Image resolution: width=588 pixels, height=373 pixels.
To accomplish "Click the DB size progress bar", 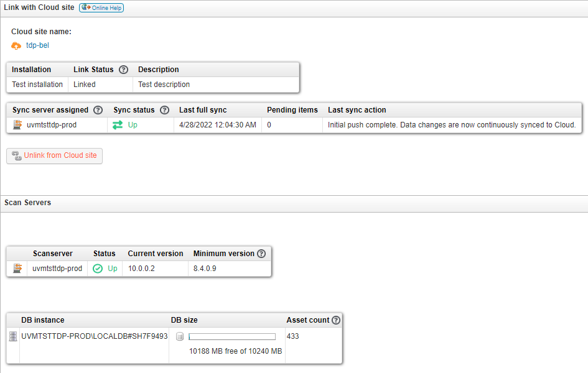I will (x=231, y=336).
